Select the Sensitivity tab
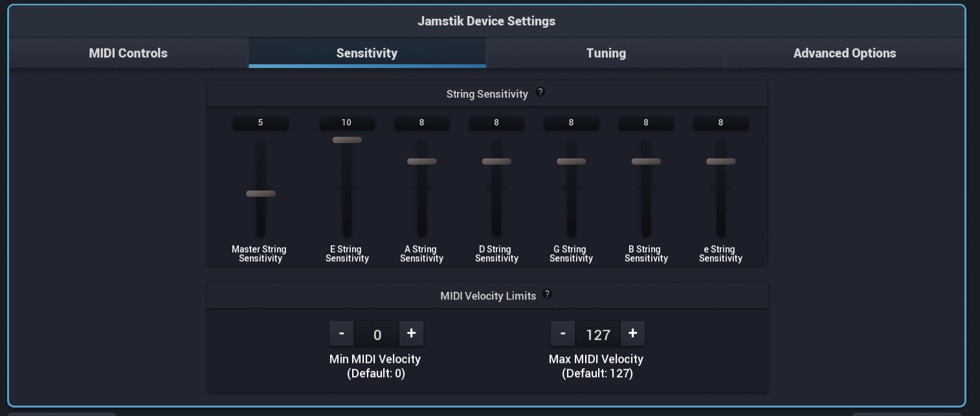This screenshot has height=416, width=980. coord(367,53)
